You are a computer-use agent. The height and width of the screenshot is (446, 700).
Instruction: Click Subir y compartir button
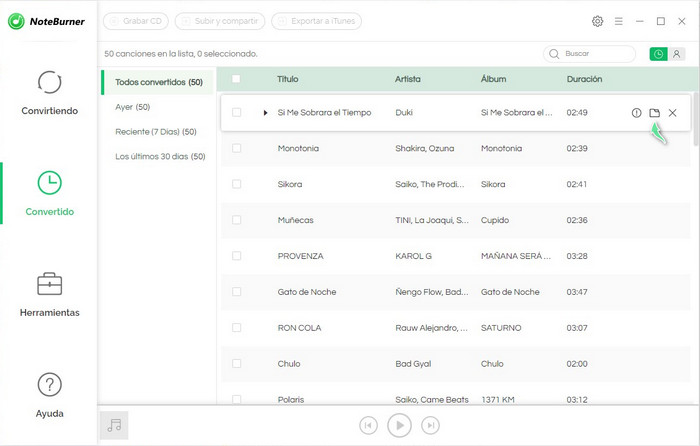pos(220,21)
